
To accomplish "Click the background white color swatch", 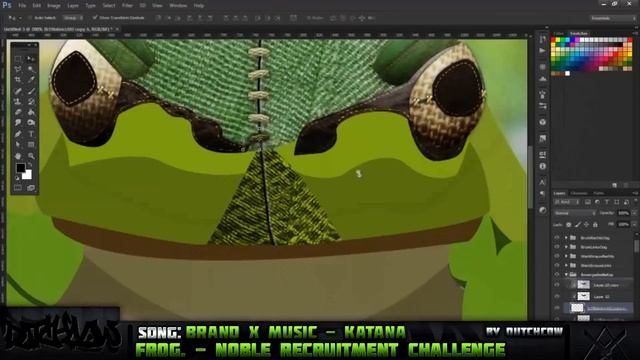I will click(x=27, y=176).
